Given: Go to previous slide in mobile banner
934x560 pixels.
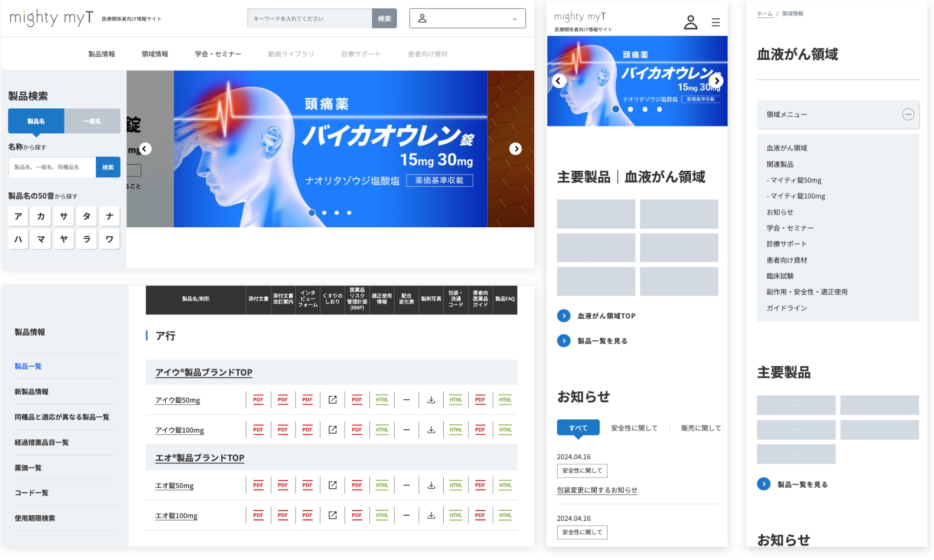Looking at the screenshot, I should pyautogui.click(x=559, y=81).
